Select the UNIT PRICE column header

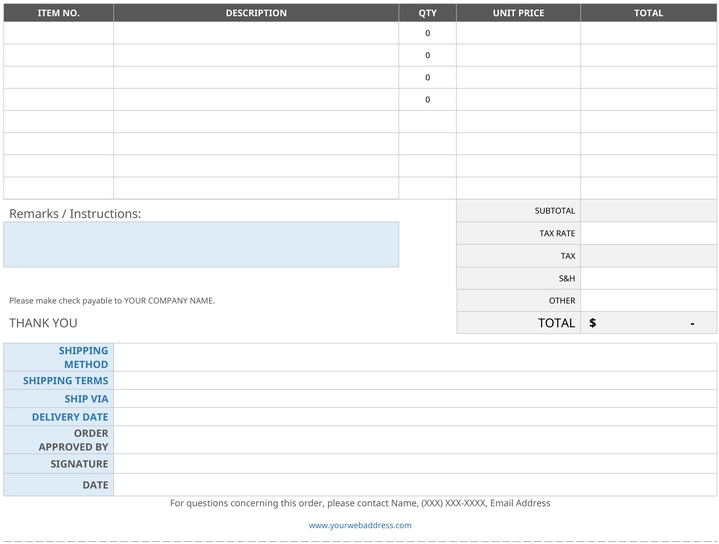click(518, 13)
